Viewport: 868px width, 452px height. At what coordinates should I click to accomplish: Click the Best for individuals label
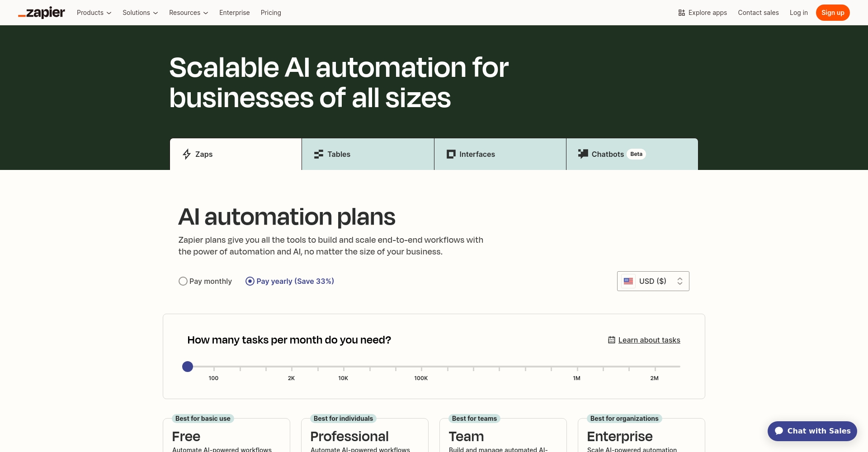click(344, 419)
